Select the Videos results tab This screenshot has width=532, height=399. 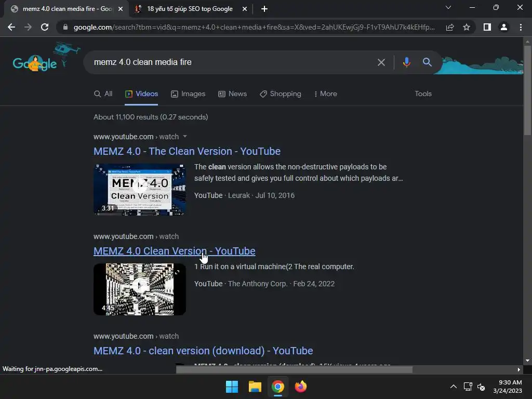pyautogui.click(x=141, y=94)
